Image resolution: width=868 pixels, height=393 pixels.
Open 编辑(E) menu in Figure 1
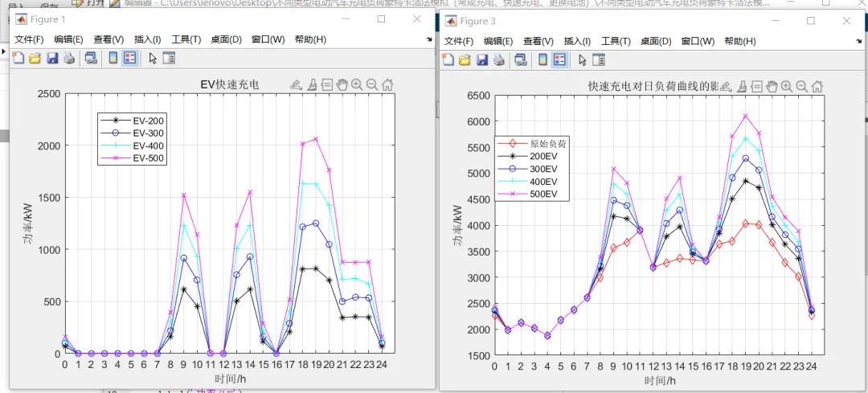68,40
